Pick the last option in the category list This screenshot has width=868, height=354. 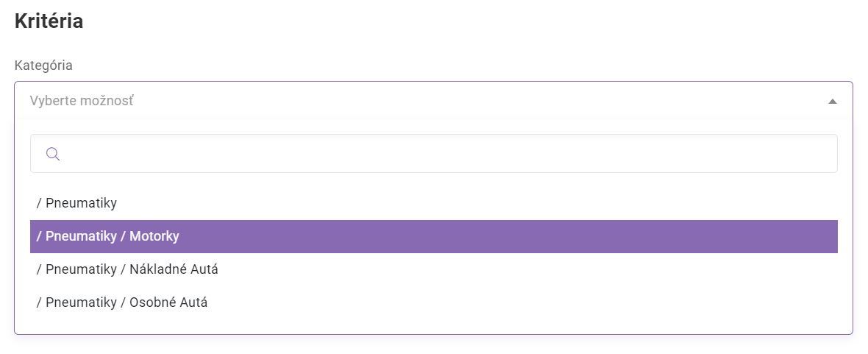pos(122,302)
